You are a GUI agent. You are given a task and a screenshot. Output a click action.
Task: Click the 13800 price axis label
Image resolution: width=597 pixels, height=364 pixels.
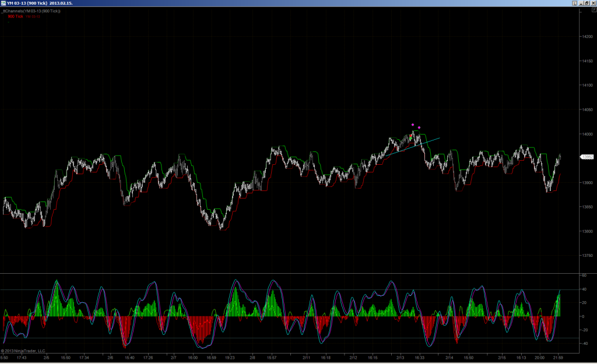[x=588, y=231]
